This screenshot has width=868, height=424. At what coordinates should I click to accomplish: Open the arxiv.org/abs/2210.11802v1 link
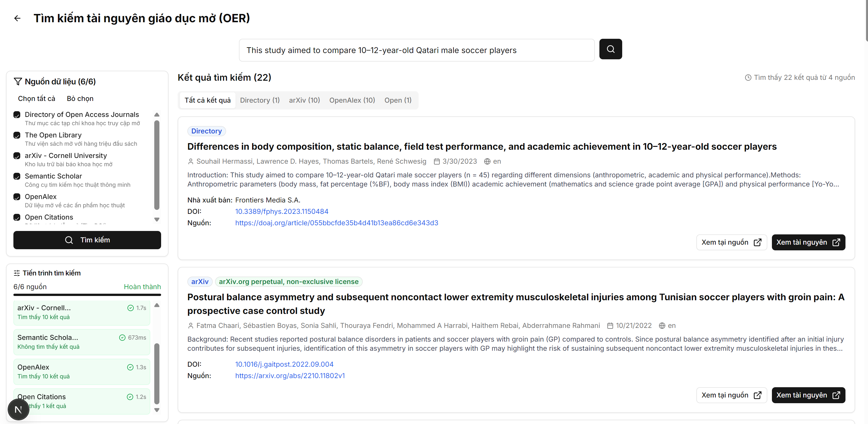(290, 376)
